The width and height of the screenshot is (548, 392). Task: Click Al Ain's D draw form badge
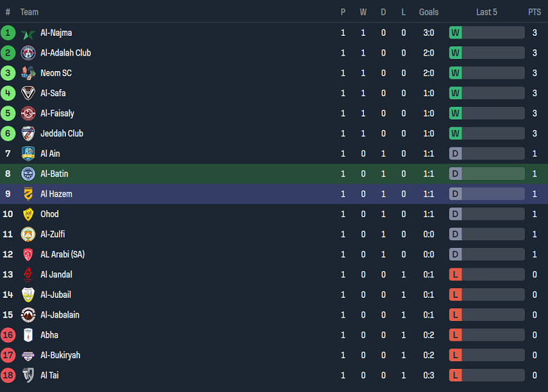(455, 154)
